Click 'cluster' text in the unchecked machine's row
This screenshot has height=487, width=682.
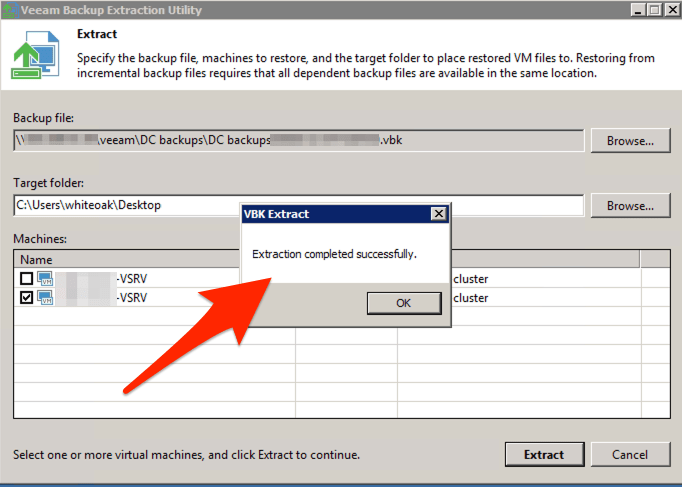pos(471,279)
